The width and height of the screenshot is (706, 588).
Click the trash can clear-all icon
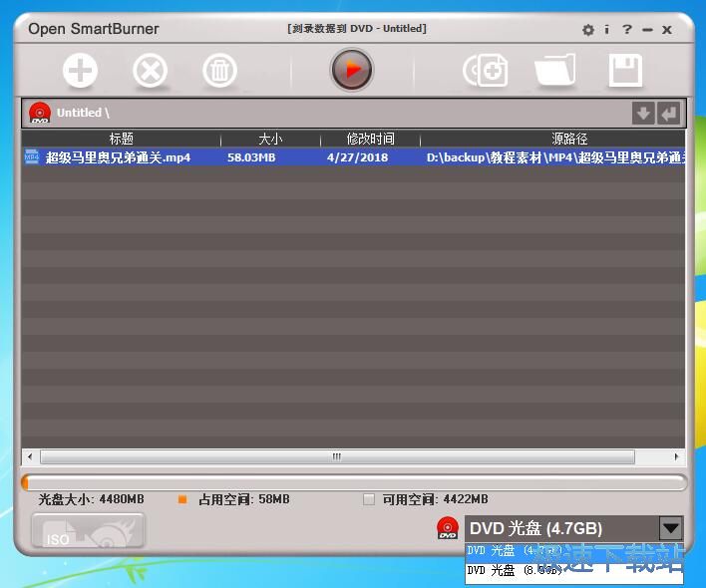point(219,71)
